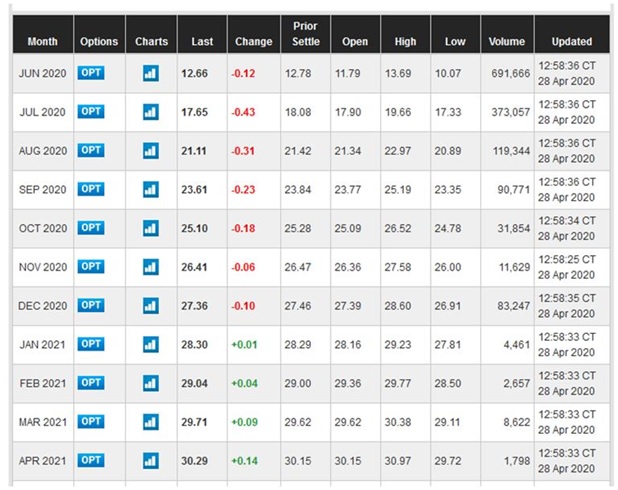This screenshot has width=618, height=490.
Task: Open the chart for NOV 2020
Action: (x=151, y=267)
